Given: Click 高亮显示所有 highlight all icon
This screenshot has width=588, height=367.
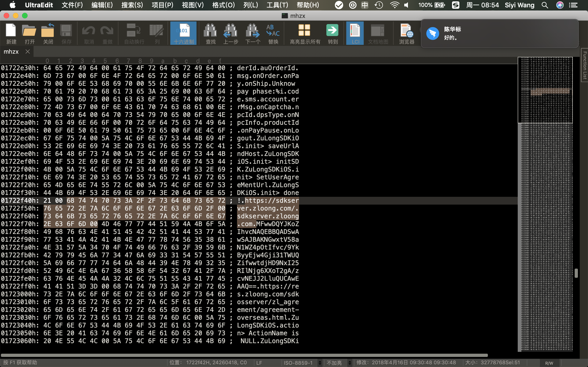Looking at the screenshot, I should pos(305,33).
